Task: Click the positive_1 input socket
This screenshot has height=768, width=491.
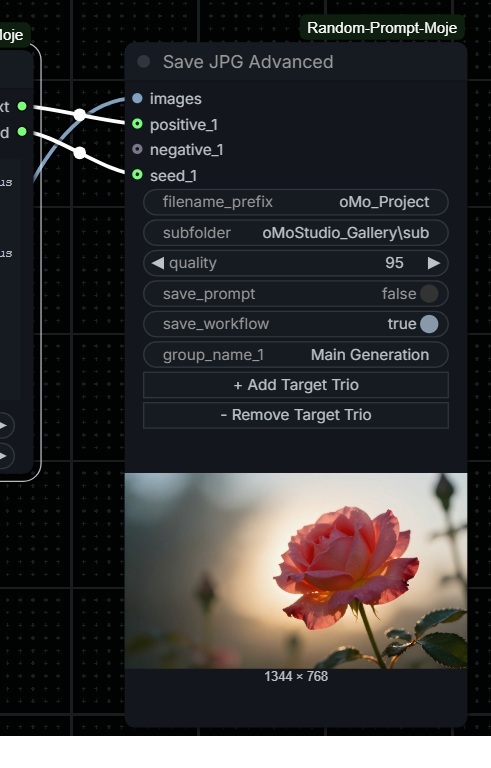Action: pos(137,124)
